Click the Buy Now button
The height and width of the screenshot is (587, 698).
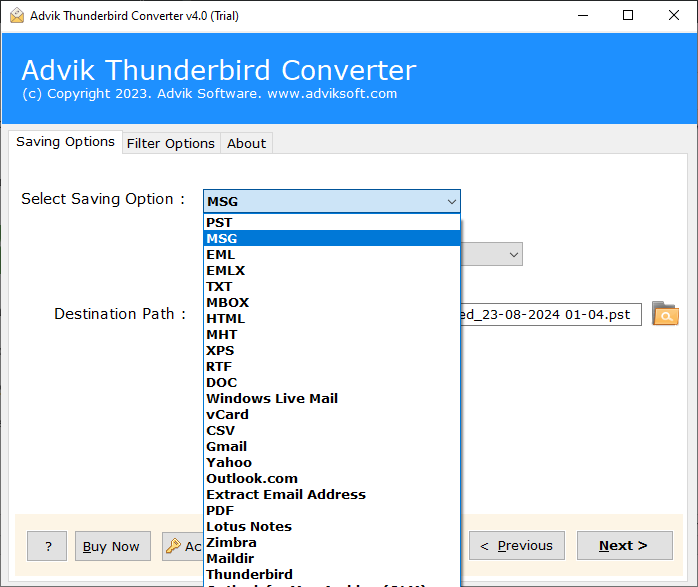pyautogui.click(x=113, y=546)
